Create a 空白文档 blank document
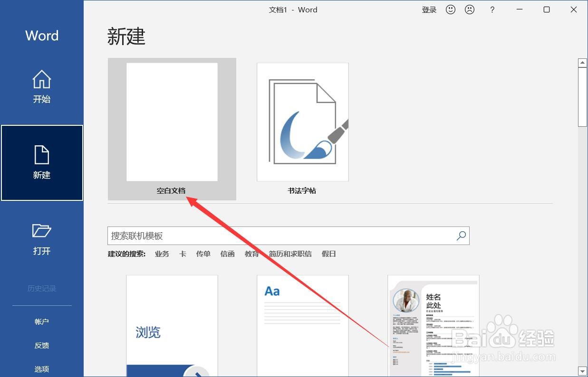The image size is (588, 377). pyautogui.click(x=172, y=129)
